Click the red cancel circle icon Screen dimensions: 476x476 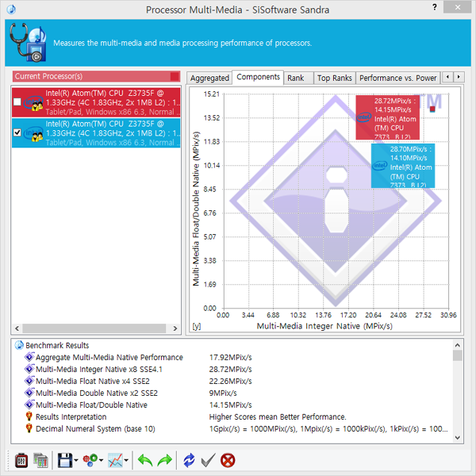pyautogui.click(x=228, y=460)
